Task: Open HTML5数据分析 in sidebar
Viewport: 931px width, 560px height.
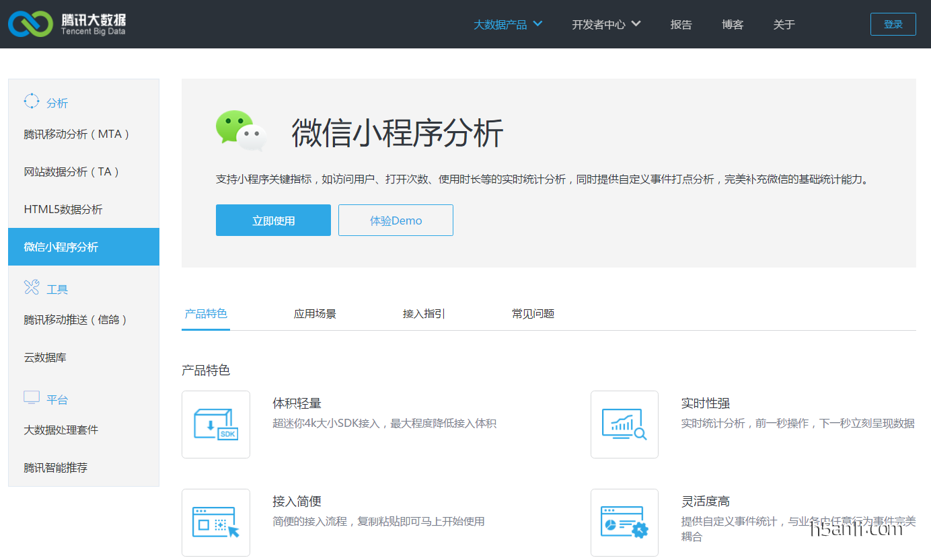Action: [x=83, y=209]
